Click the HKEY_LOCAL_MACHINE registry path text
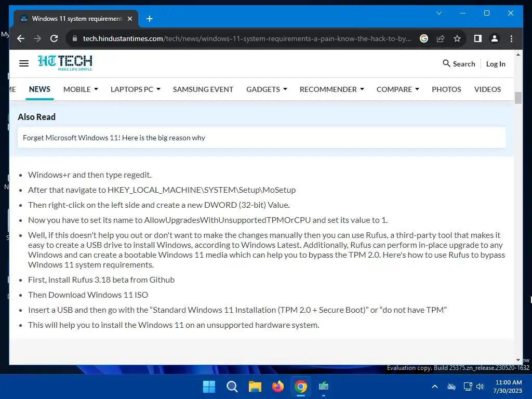Viewport: 532px width, 399px height. 202,190
